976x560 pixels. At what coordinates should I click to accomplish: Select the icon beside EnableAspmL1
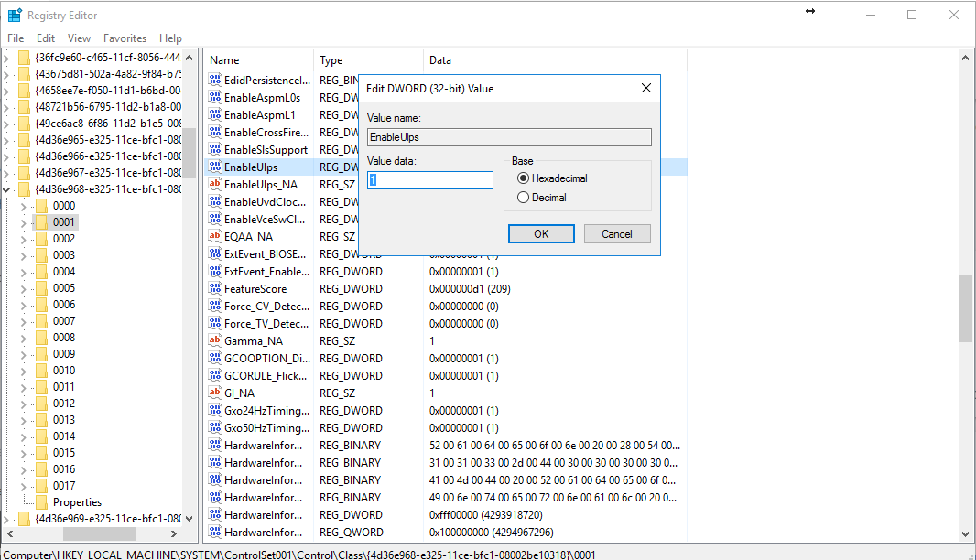(x=215, y=114)
